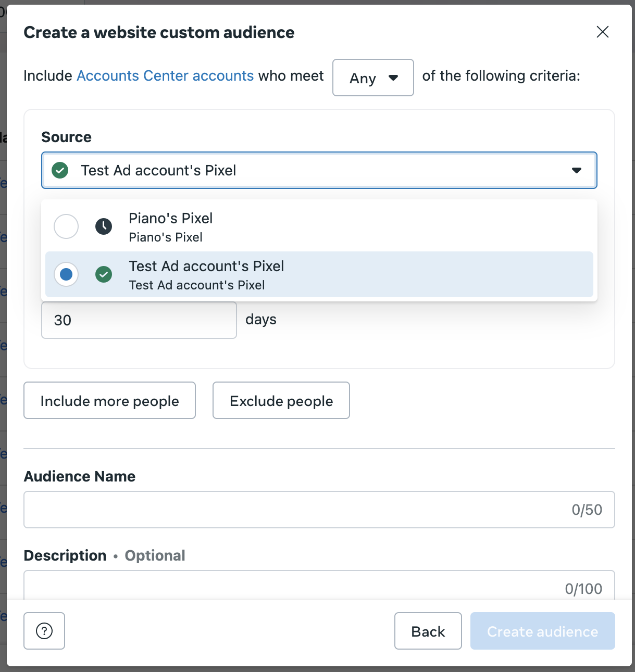Click the Back button
The image size is (635, 672).
pyautogui.click(x=428, y=631)
